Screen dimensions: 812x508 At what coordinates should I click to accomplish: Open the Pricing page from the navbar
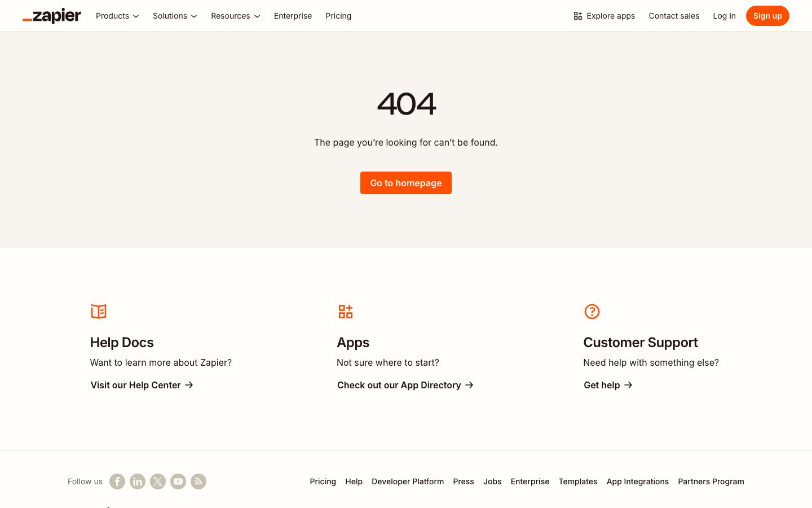tap(338, 16)
